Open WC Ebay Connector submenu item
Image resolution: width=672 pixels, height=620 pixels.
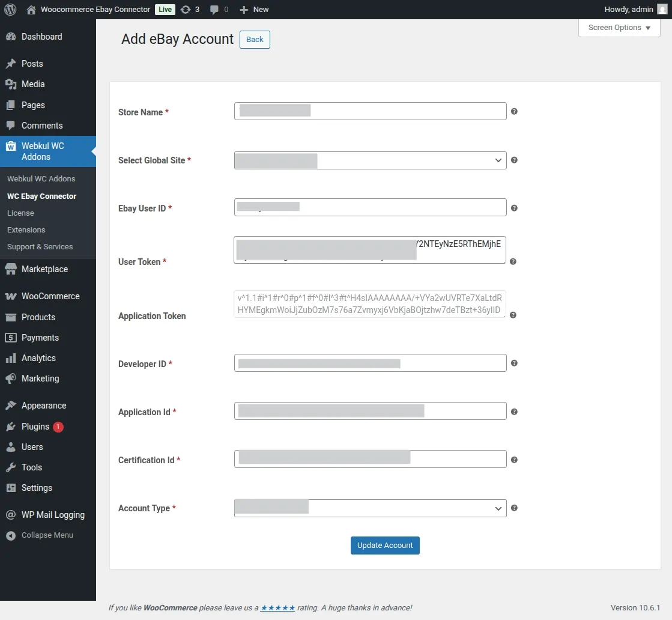pyautogui.click(x=41, y=196)
